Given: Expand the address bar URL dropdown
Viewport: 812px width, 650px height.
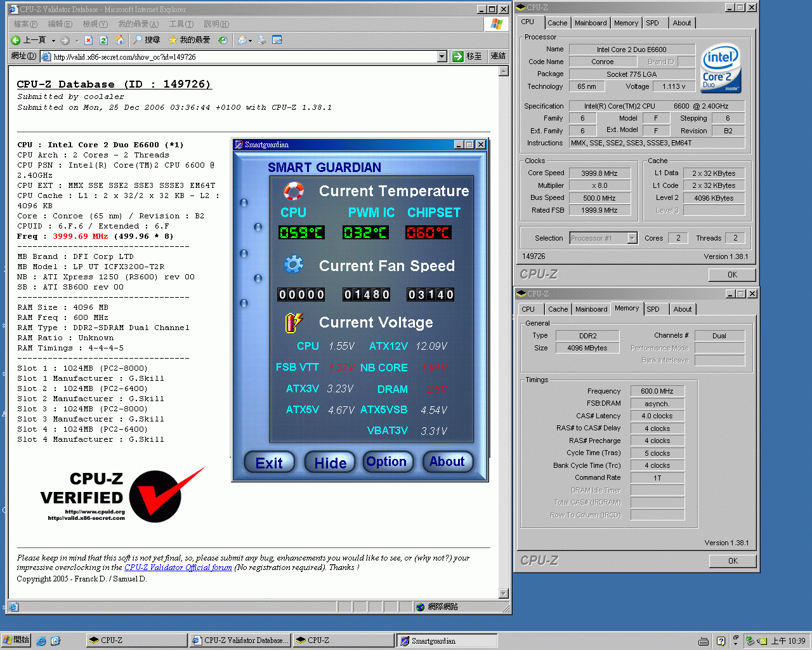Looking at the screenshot, I should tap(442, 56).
